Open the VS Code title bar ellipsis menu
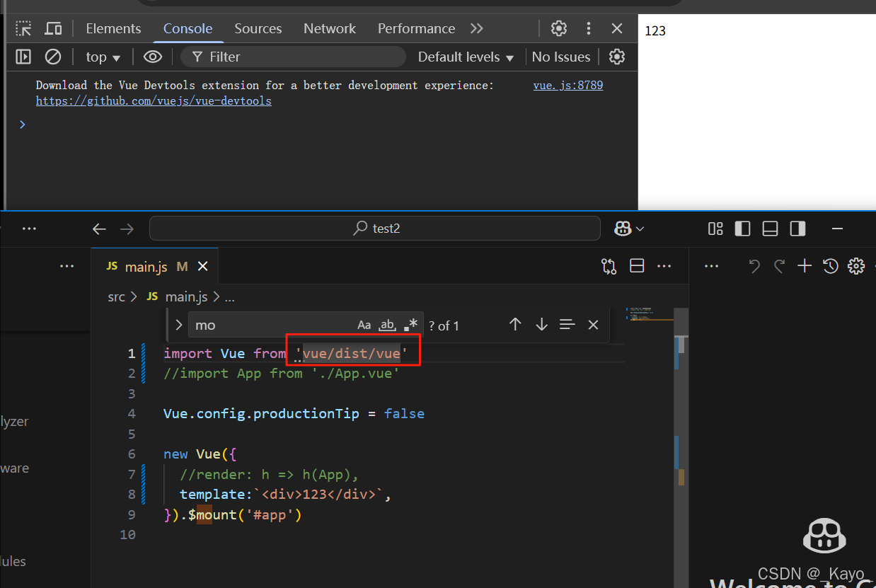This screenshot has width=876, height=588. 29,229
